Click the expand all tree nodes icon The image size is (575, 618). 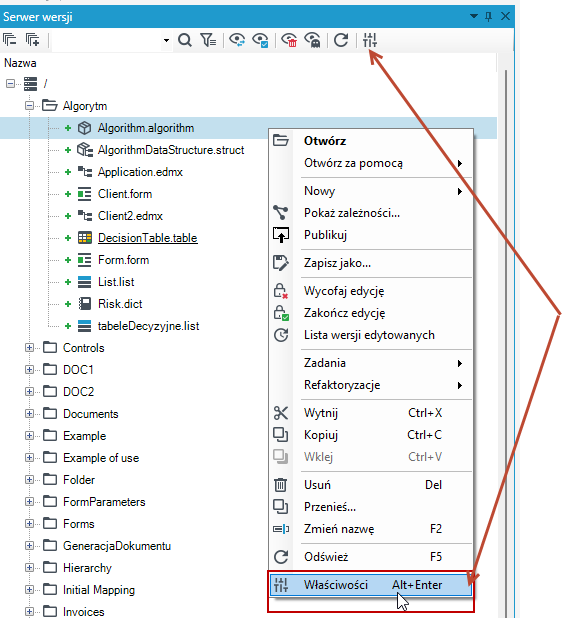pos(32,40)
